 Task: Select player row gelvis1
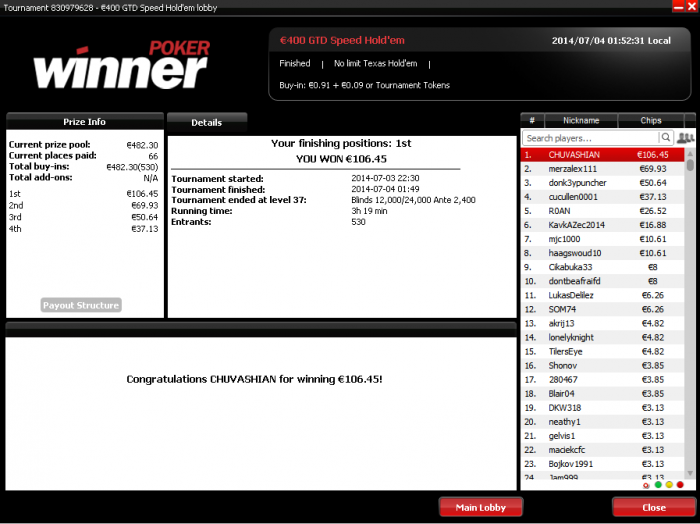point(603,436)
